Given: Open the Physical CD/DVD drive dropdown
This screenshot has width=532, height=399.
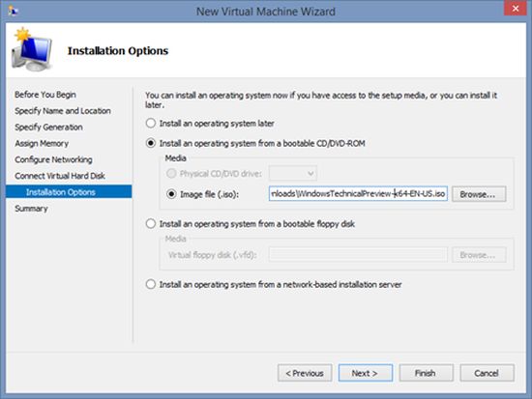Looking at the screenshot, I should point(293,174).
